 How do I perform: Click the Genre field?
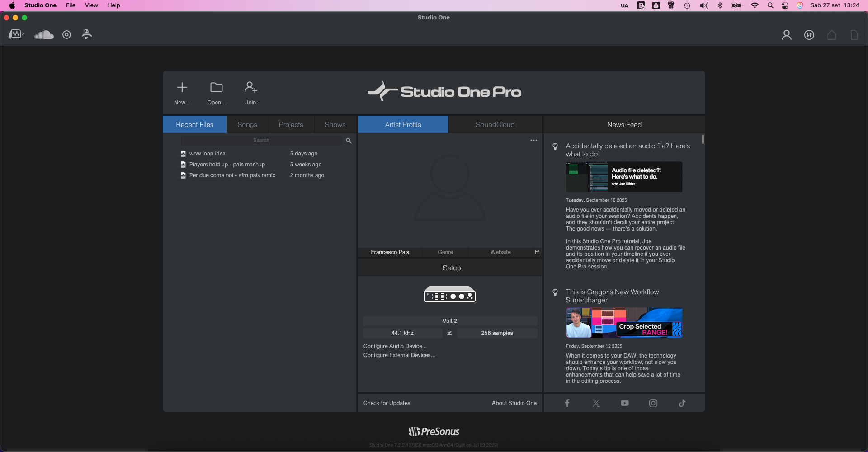pyautogui.click(x=445, y=252)
